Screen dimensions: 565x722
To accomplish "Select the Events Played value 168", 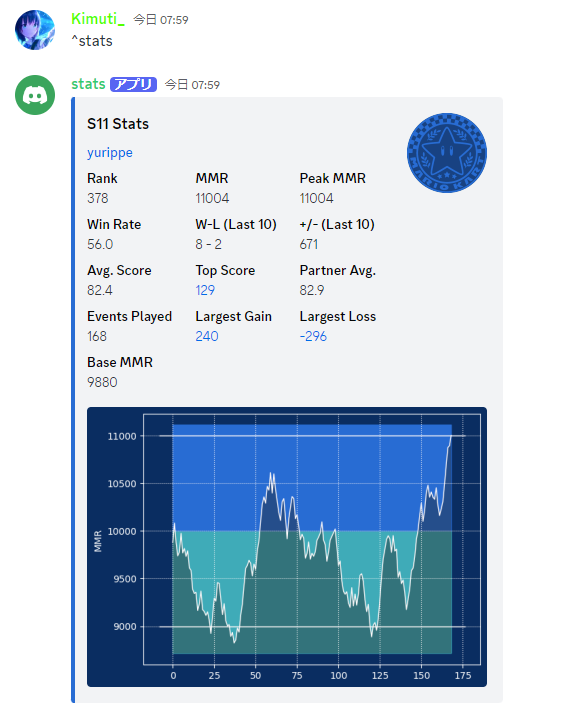I will click(x=97, y=336).
